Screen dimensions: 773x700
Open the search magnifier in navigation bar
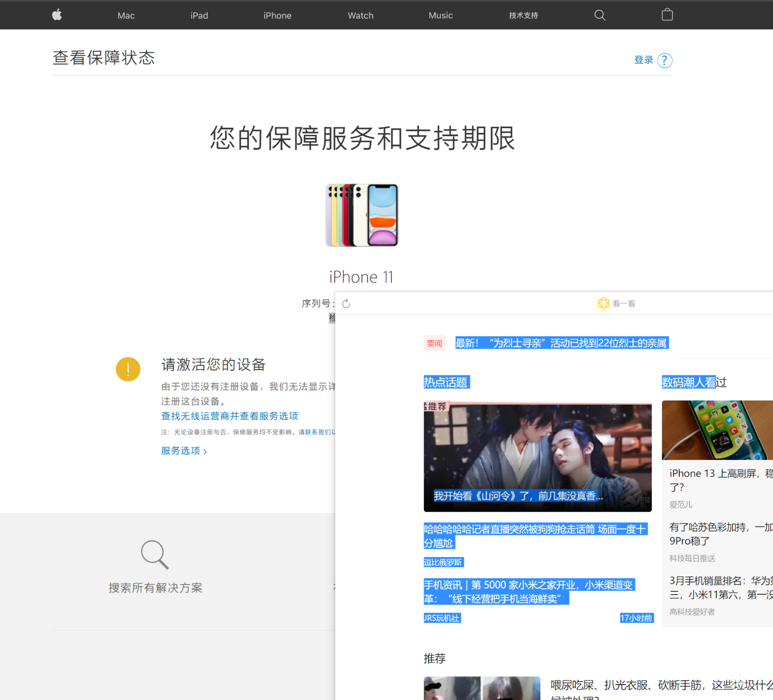pyautogui.click(x=600, y=15)
